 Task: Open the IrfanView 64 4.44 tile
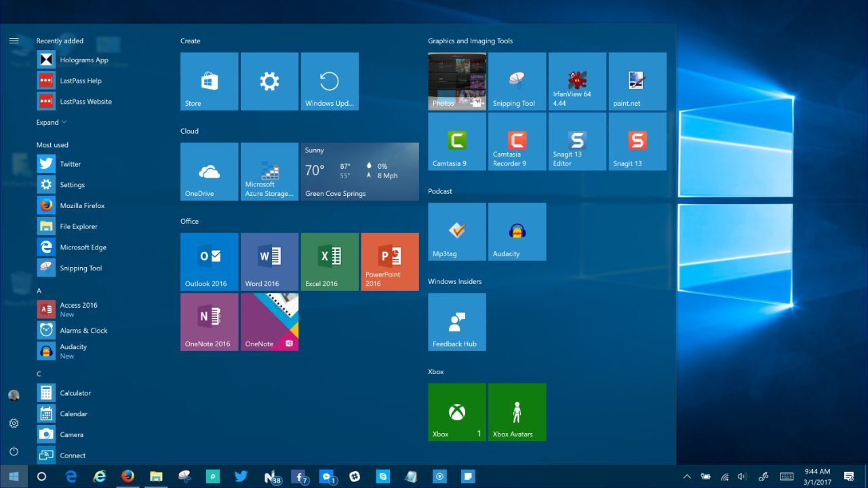pos(578,81)
